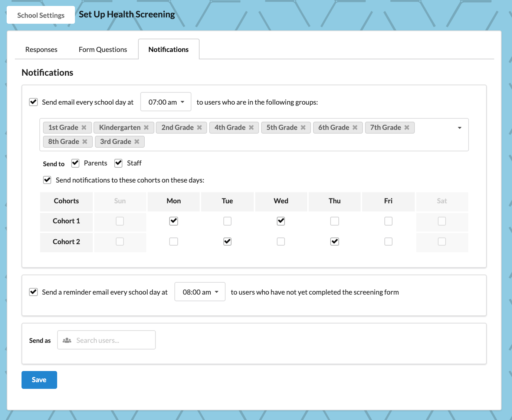Click the Fri column header

tap(388, 201)
